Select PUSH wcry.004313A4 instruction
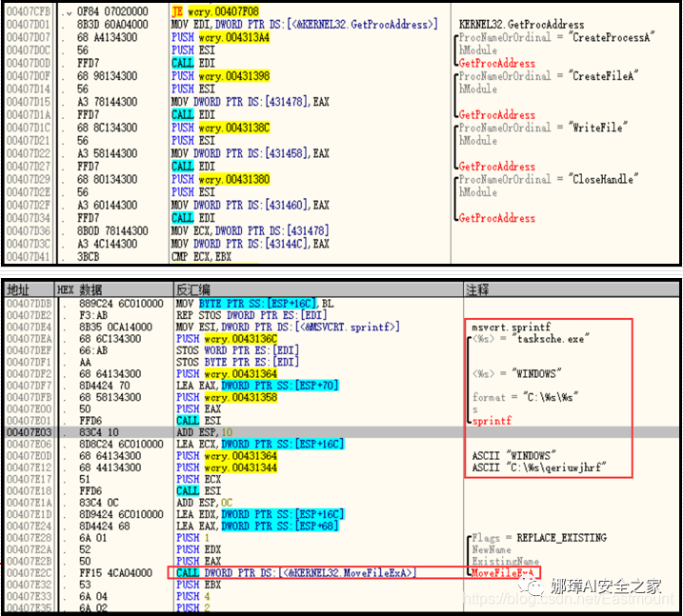The image size is (683, 616). point(220,37)
